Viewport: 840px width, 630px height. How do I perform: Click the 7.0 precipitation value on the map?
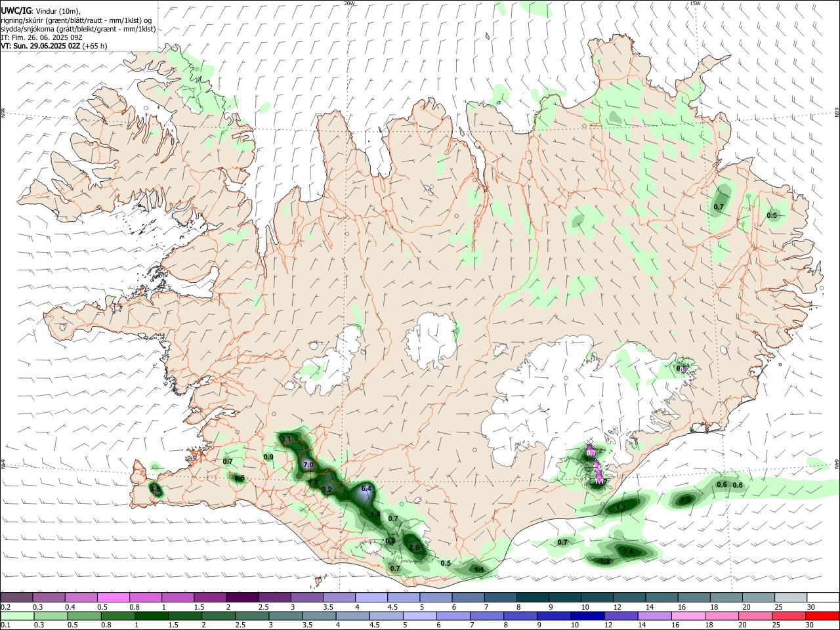pyautogui.click(x=308, y=465)
